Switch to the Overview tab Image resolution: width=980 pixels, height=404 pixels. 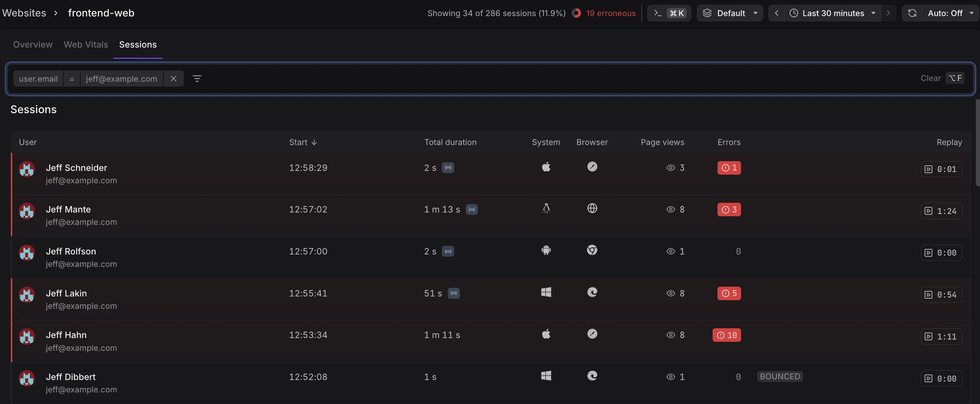[33, 44]
